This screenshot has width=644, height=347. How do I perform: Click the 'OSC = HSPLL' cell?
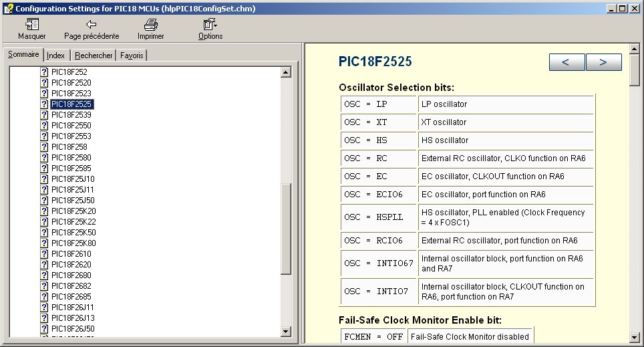coord(378,217)
